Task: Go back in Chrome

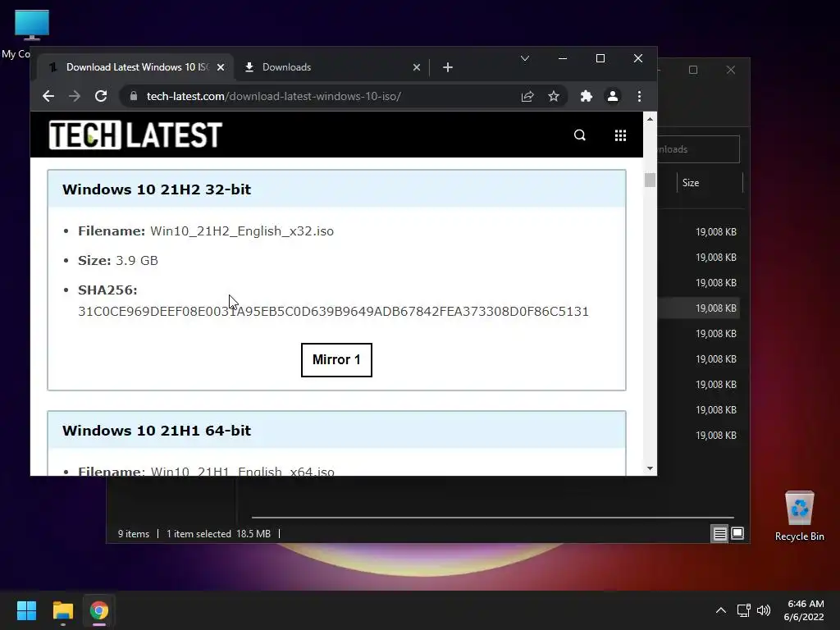Action: (x=48, y=97)
